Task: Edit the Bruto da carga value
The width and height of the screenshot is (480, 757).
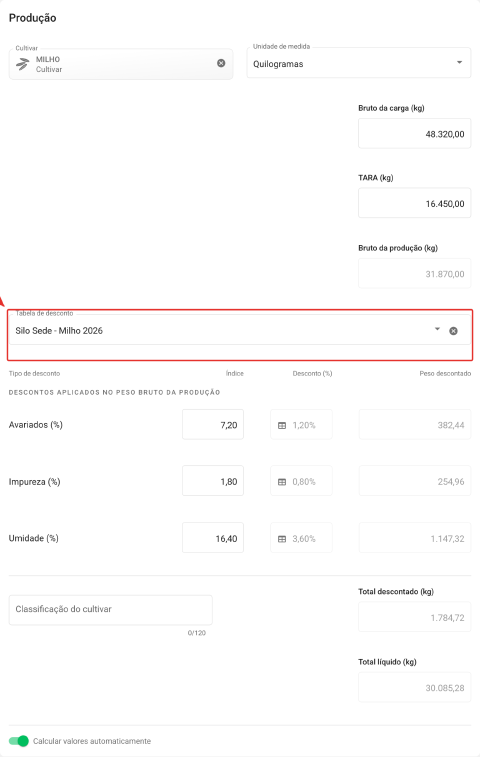Action: point(414,133)
